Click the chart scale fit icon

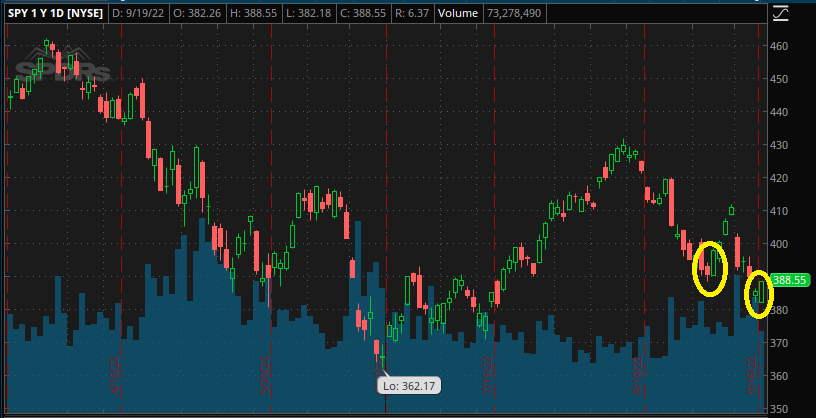[781, 13]
